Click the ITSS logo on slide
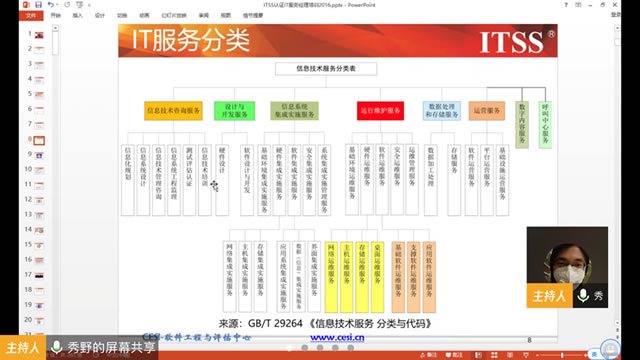 (517, 41)
